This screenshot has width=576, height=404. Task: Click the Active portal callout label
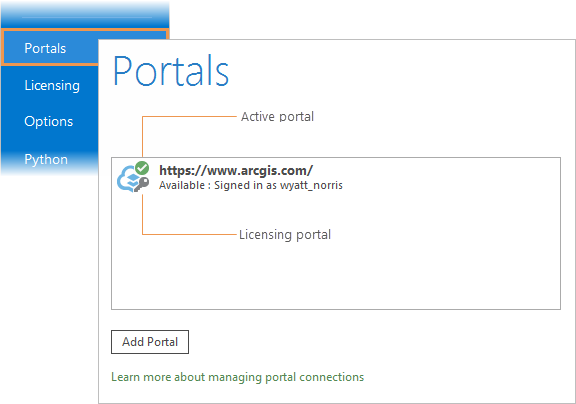tap(277, 117)
